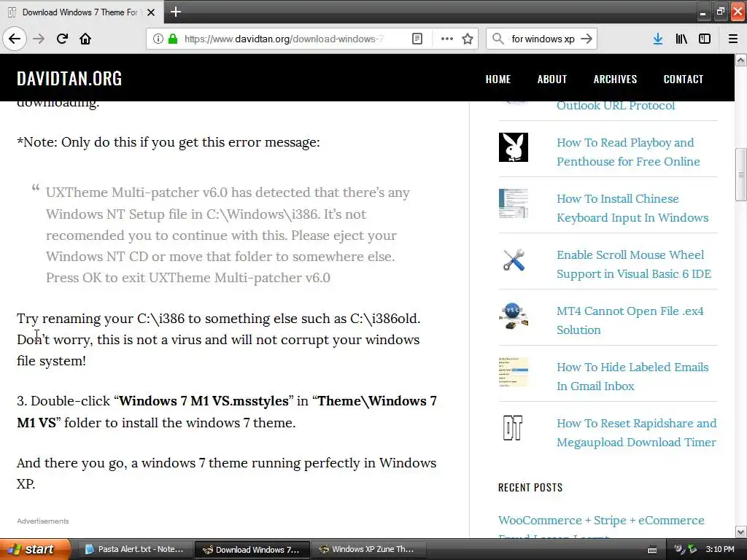
Task: Go back to previous page
Action: click(x=15, y=39)
